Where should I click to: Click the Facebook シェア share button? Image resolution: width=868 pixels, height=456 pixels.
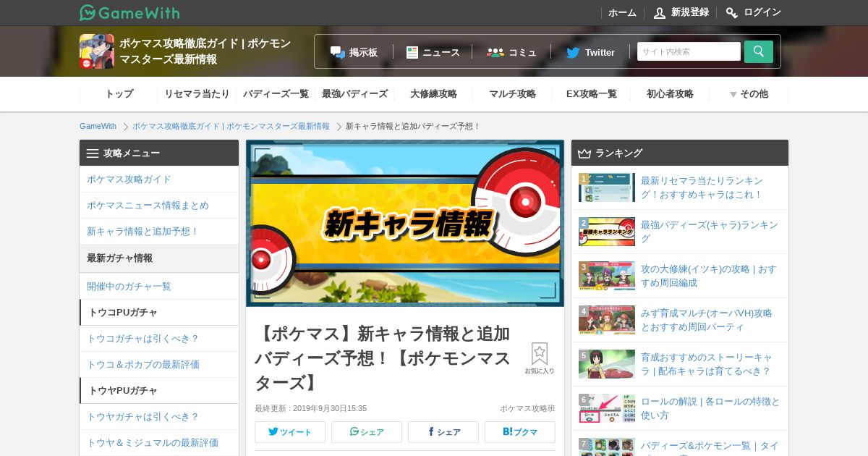coord(443,432)
